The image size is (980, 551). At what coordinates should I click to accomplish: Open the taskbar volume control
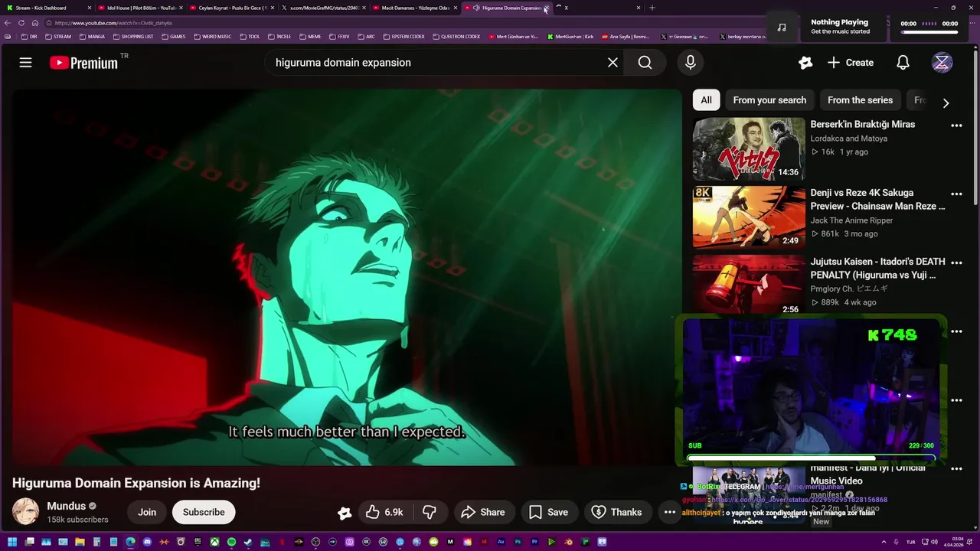click(934, 543)
